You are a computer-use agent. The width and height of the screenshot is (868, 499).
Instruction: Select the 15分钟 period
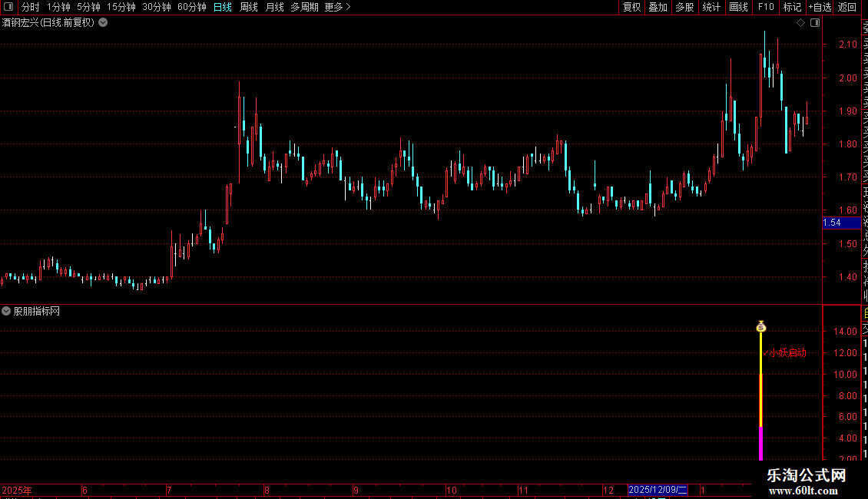(x=121, y=7)
